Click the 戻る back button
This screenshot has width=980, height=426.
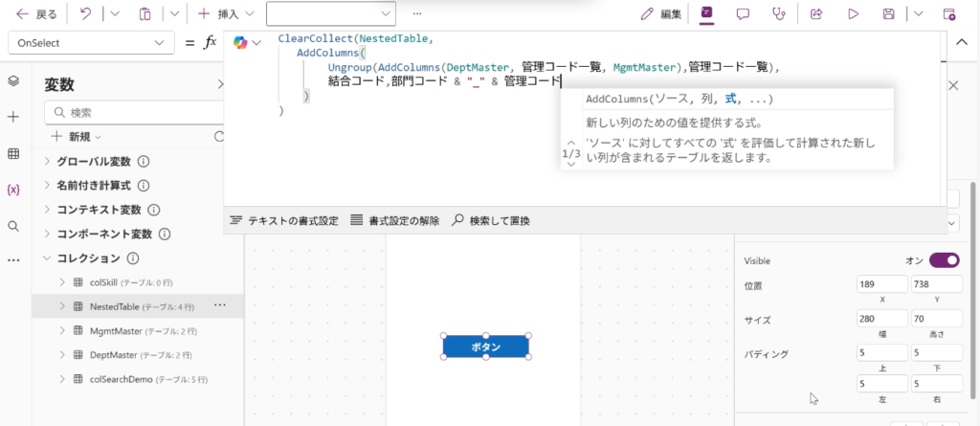(36, 14)
